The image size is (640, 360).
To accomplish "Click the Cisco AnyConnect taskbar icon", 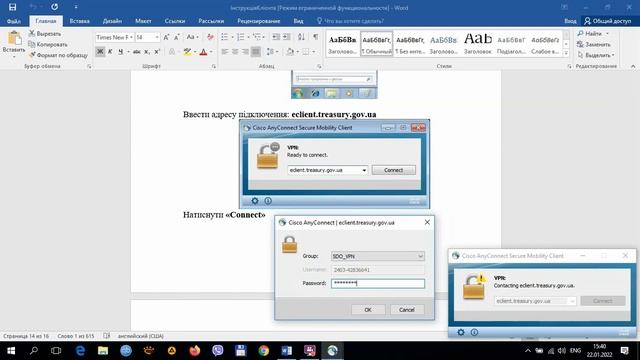I will tap(332, 351).
